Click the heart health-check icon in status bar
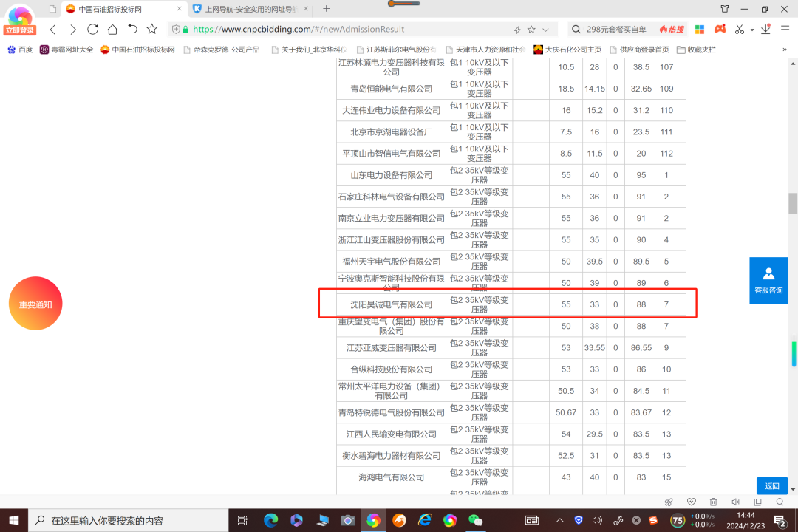The image size is (798, 532). [691, 502]
